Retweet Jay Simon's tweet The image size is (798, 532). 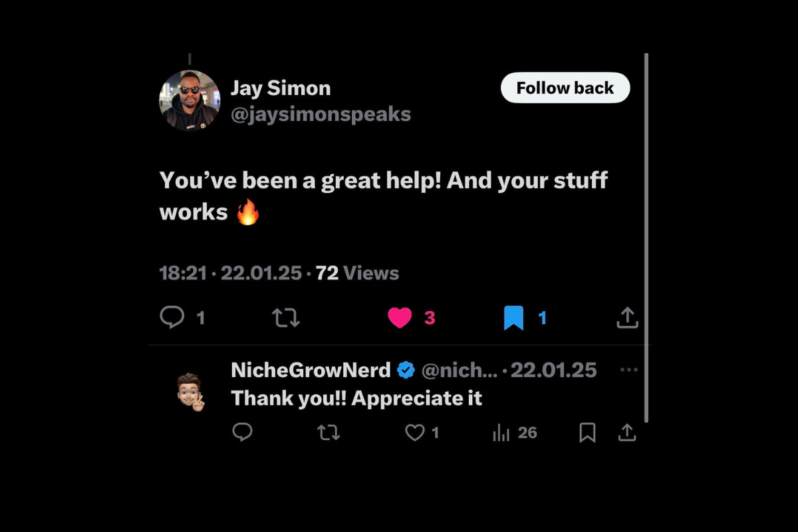286,318
